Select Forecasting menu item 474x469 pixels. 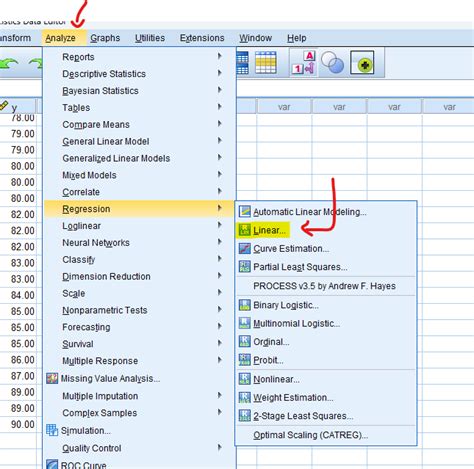coord(139,327)
